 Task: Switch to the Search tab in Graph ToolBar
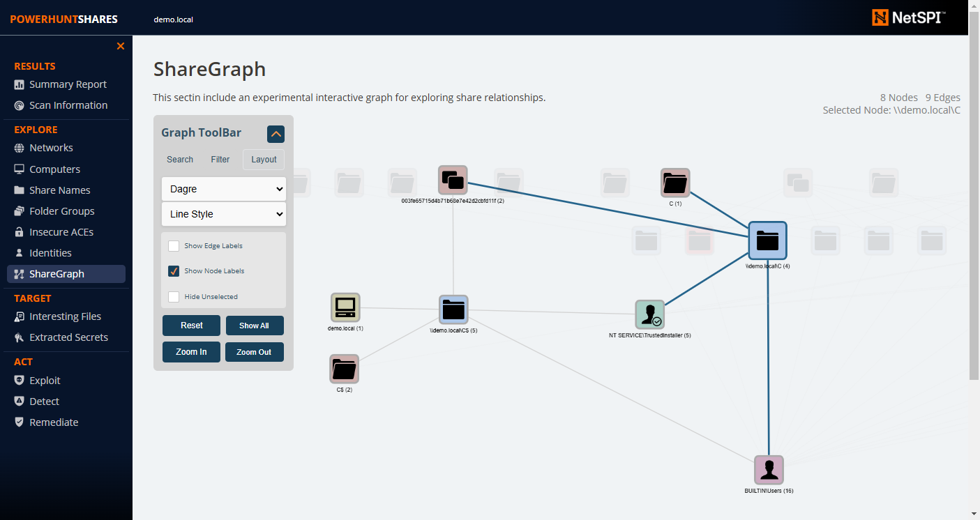179,159
